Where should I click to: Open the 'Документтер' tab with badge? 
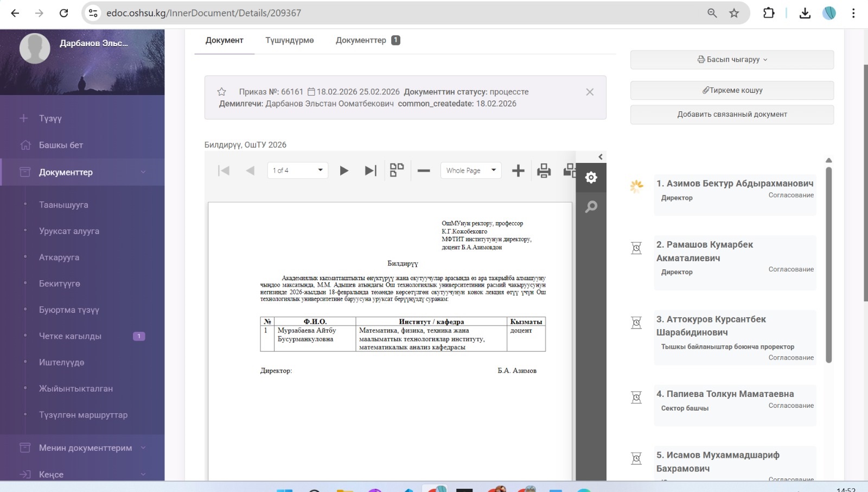(367, 40)
